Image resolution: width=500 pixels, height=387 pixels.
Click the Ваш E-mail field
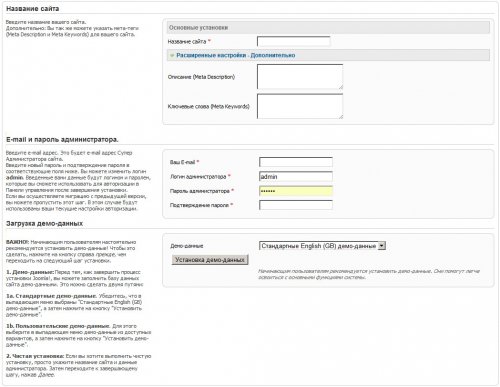[x=296, y=162]
